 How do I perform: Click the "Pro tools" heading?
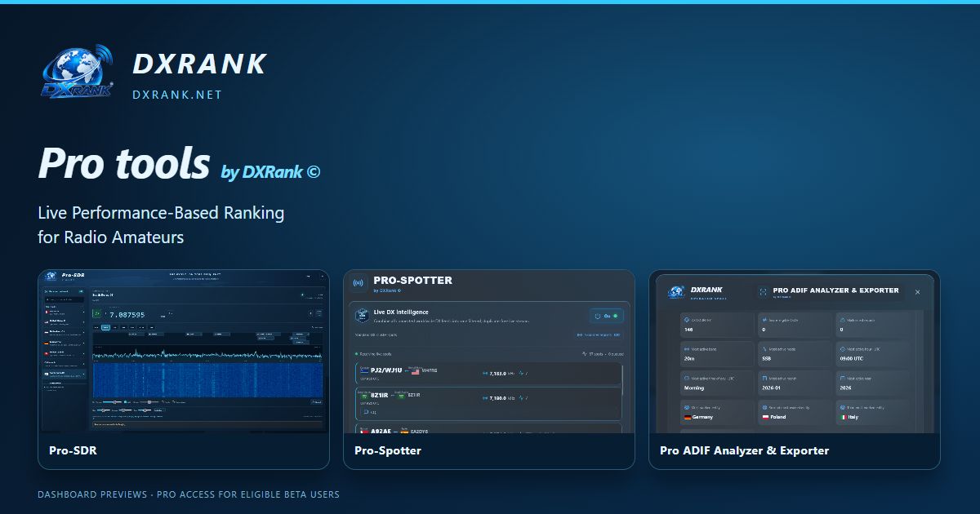tap(124, 163)
